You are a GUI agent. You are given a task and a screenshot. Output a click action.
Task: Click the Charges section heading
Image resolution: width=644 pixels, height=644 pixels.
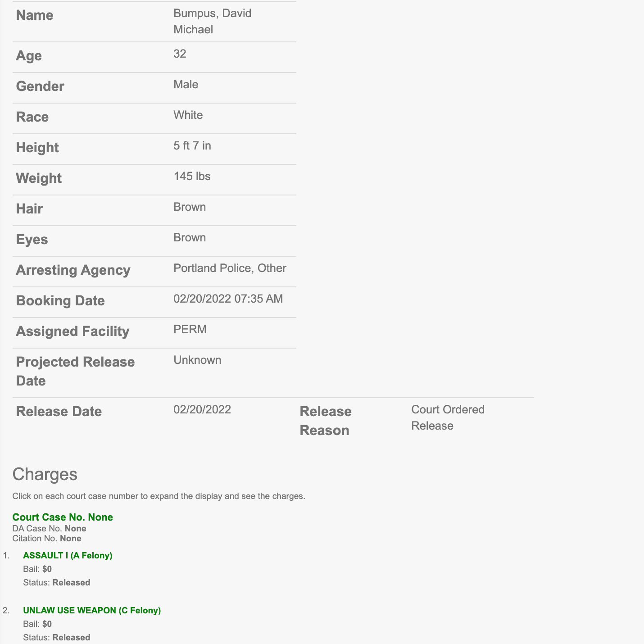pyautogui.click(x=45, y=474)
